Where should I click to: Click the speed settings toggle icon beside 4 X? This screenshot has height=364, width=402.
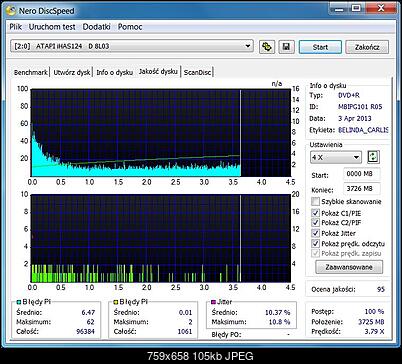(373, 157)
